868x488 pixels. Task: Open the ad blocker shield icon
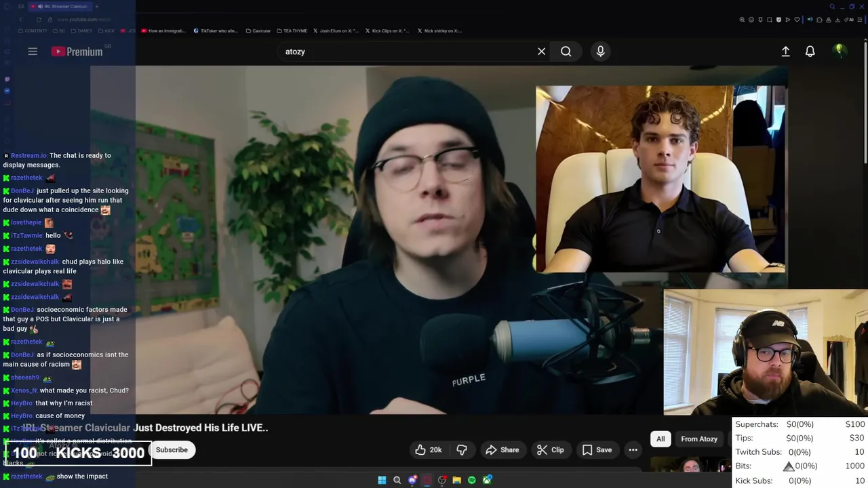click(778, 20)
